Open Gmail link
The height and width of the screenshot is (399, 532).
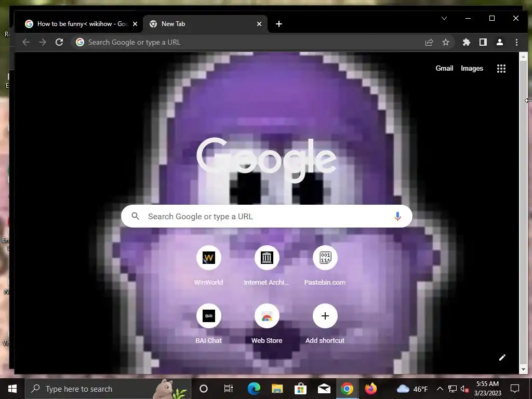[x=444, y=68]
